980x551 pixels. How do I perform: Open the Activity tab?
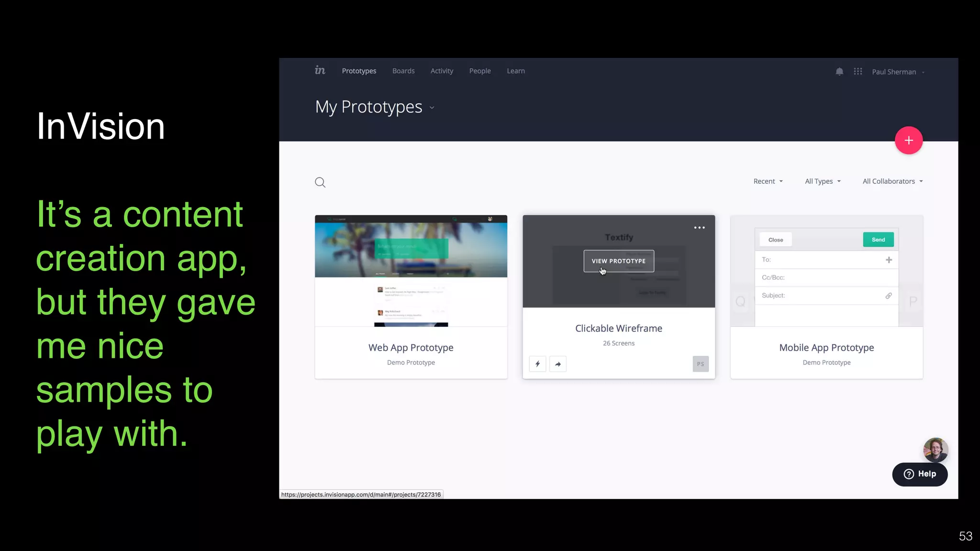(x=442, y=71)
